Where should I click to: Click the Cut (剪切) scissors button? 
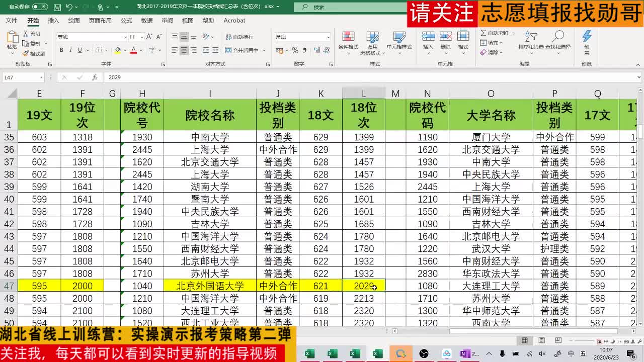tap(32, 34)
